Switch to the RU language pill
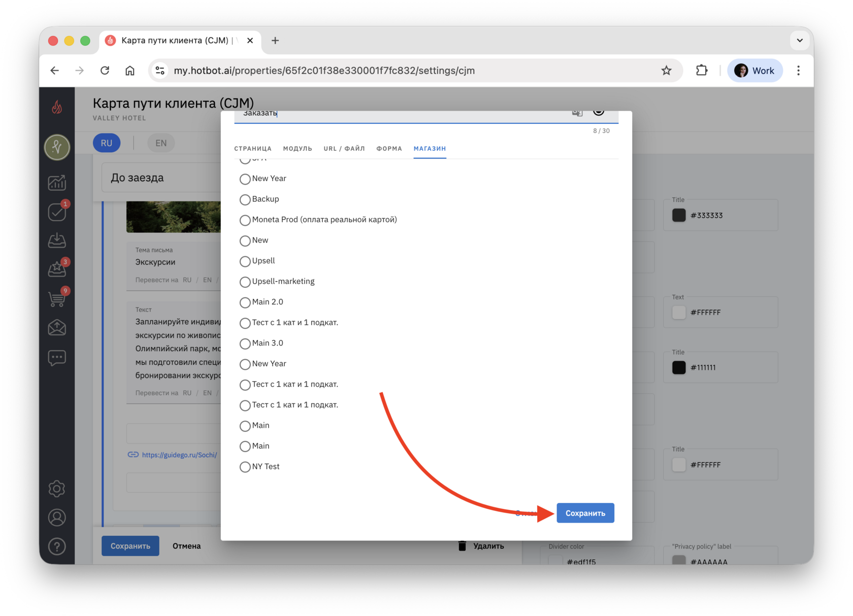 [107, 143]
